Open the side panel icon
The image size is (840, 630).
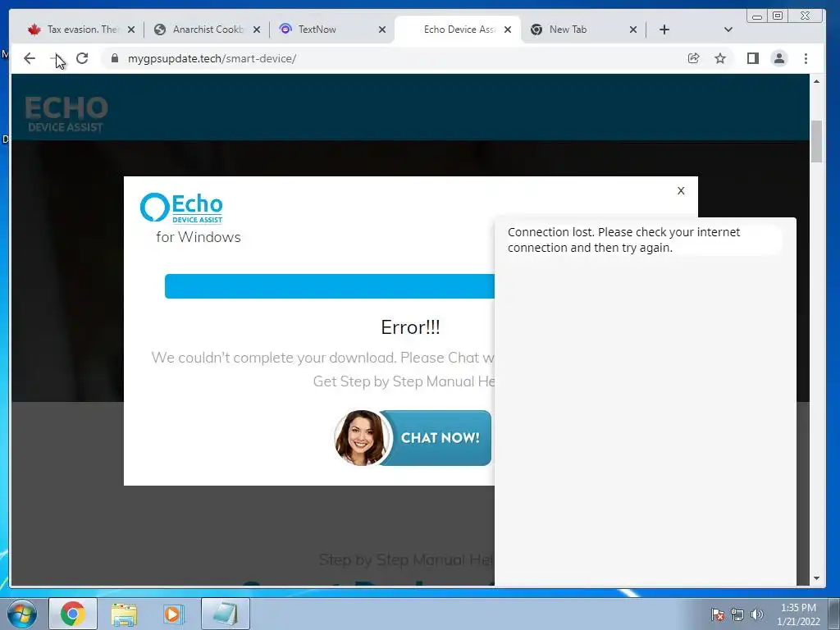(753, 58)
